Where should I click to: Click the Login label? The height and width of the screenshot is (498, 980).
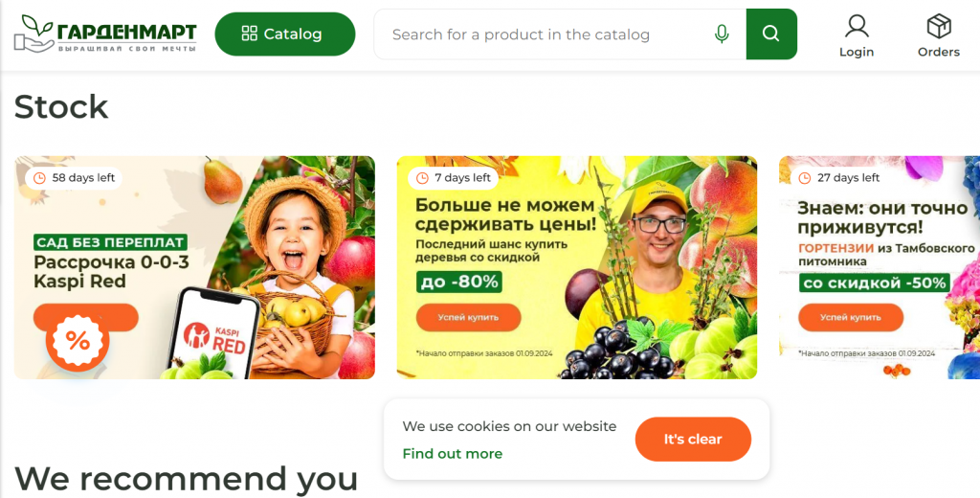857,52
